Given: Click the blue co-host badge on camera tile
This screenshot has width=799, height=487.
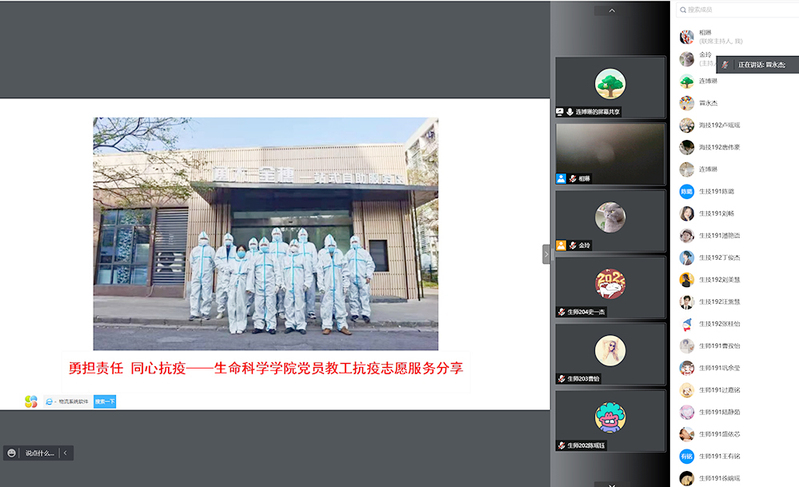Looking at the screenshot, I should click(561, 178).
